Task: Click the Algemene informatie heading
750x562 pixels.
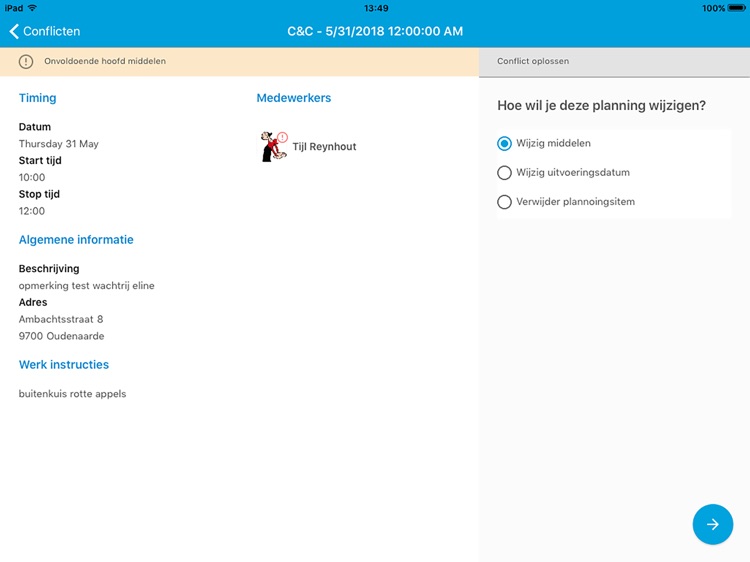Action: (x=76, y=240)
